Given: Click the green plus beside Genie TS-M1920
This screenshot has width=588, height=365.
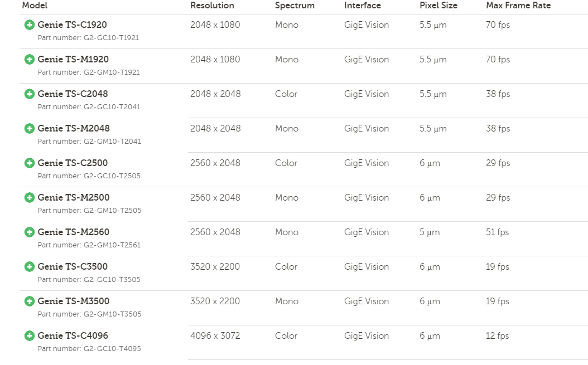Looking at the screenshot, I should click(x=30, y=60).
